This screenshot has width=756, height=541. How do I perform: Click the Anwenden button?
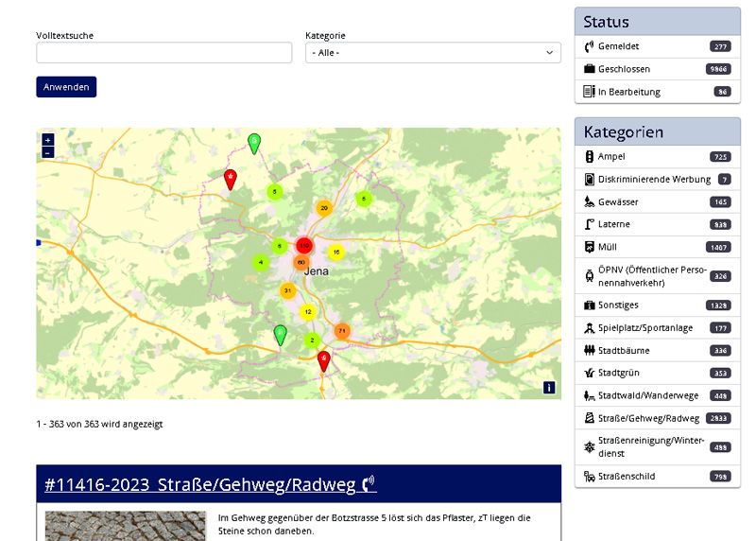click(x=66, y=87)
